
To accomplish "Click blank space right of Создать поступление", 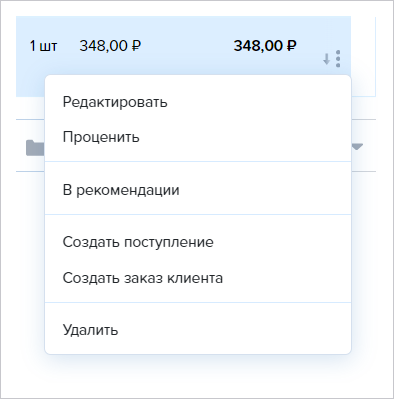I will pos(282,242).
